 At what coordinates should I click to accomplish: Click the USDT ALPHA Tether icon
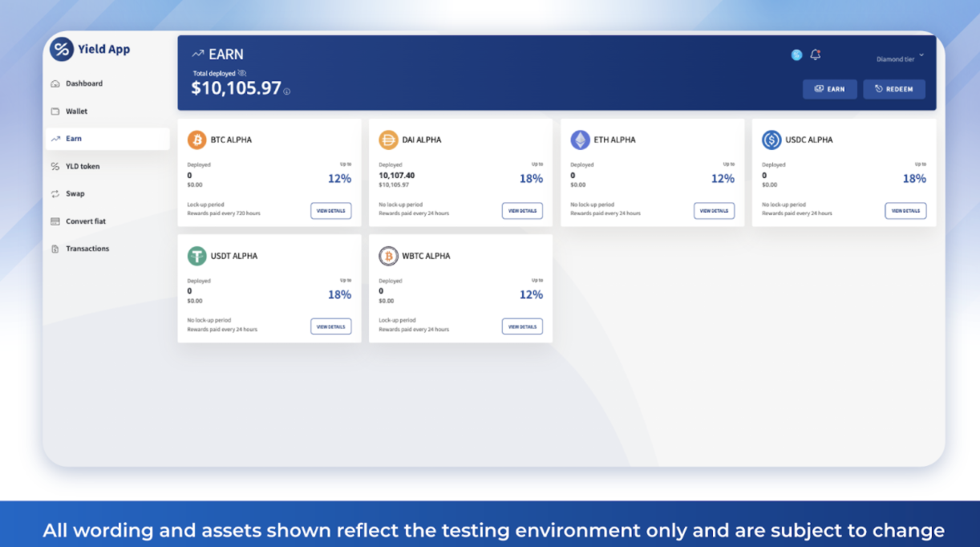(197, 257)
